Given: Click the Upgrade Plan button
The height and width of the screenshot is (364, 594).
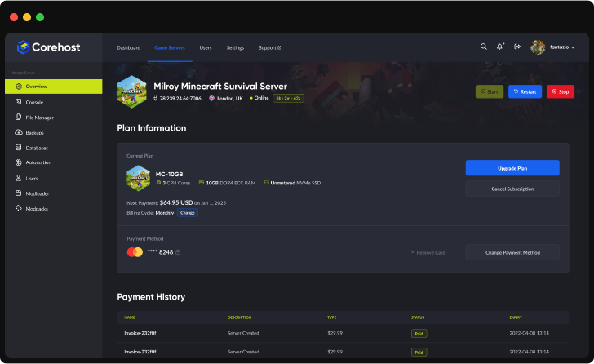Looking at the screenshot, I should [512, 168].
